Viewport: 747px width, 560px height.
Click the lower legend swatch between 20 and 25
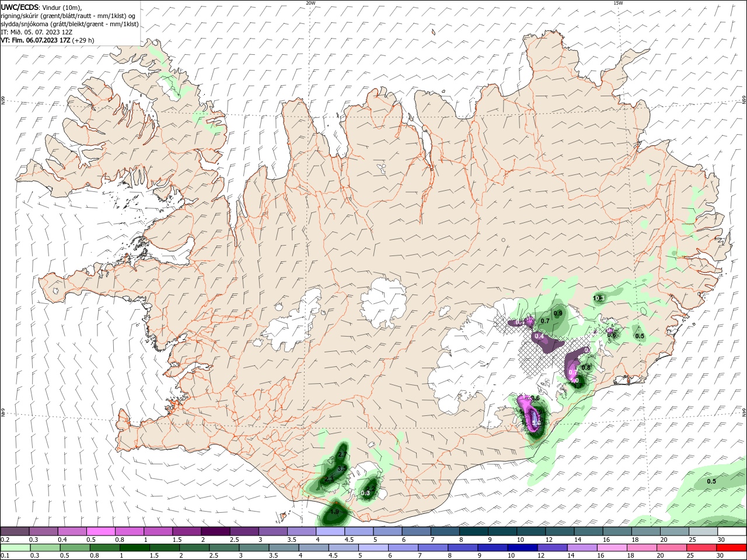tap(672, 548)
